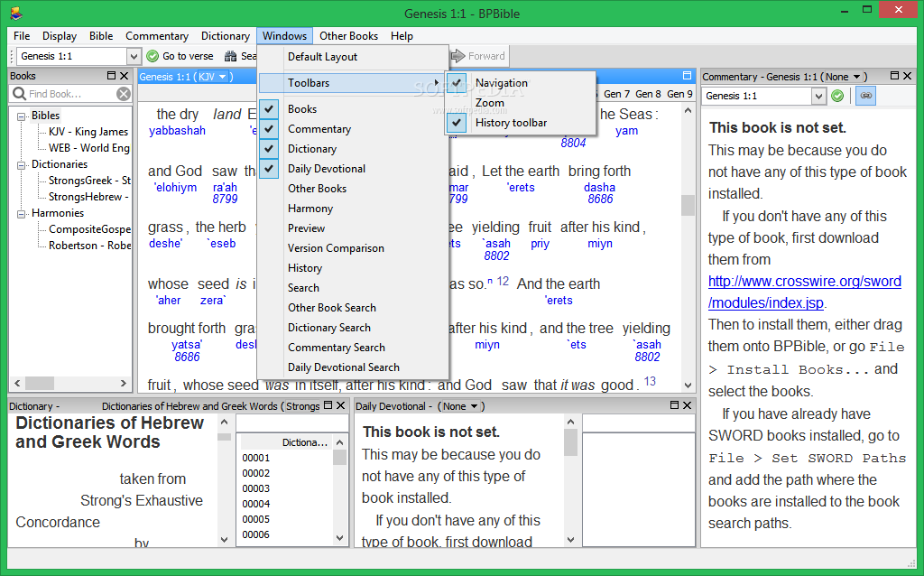Toggle History toolbar checkmark
The image size is (924, 576).
pos(456,123)
